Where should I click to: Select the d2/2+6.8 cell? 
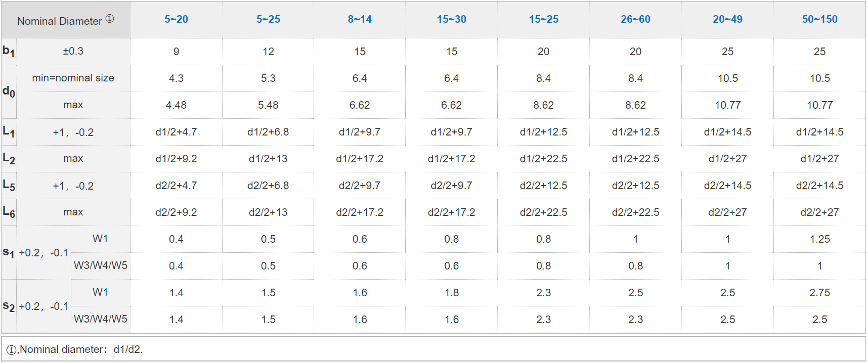[268, 186]
